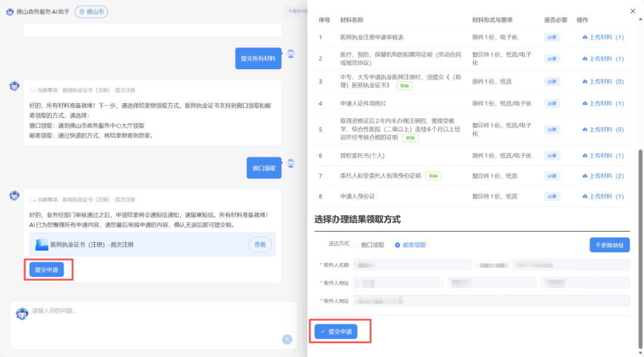This screenshot has height=357, width=644.
Task: Upload material for 申请人身份证
Action: click(x=603, y=196)
